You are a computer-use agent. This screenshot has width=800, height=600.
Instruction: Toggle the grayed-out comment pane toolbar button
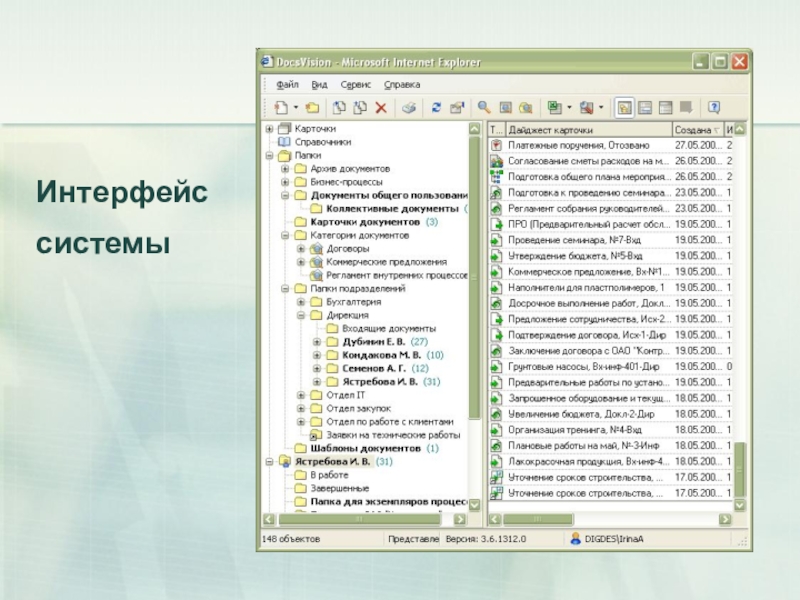[x=686, y=107]
